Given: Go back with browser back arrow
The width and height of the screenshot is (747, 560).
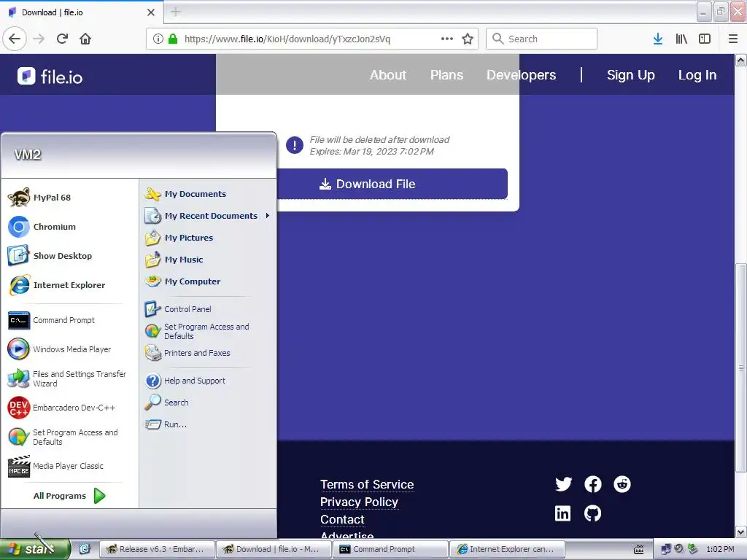Looking at the screenshot, I should 15,39.
